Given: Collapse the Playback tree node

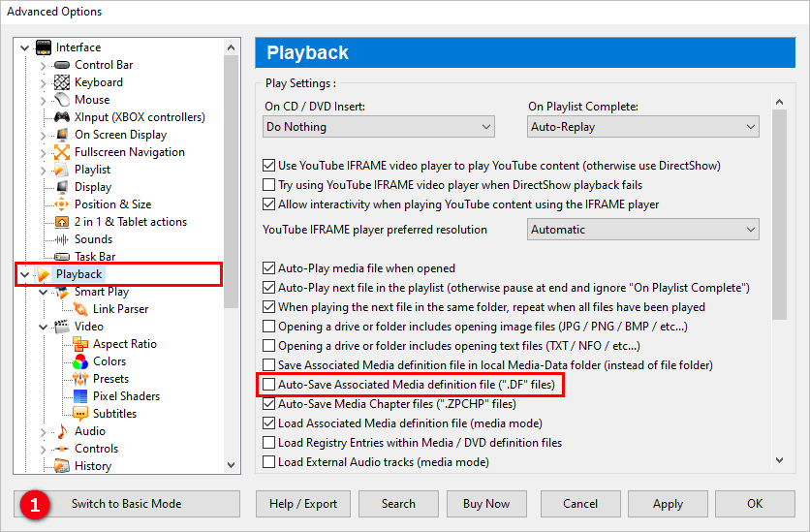Looking at the screenshot, I should point(24,275).
